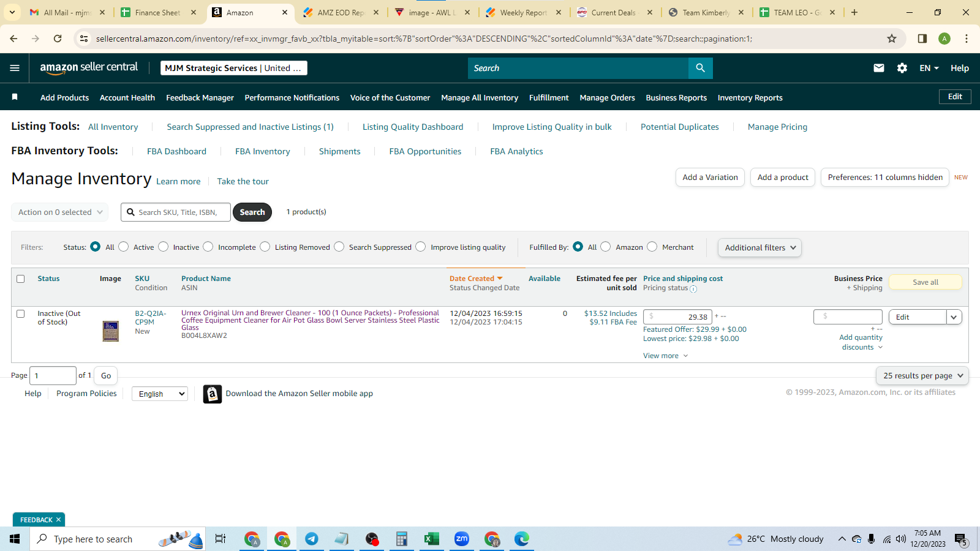980x551 pixels.
Task: Open Task View on the taskbar
Action: click(221, 539)
